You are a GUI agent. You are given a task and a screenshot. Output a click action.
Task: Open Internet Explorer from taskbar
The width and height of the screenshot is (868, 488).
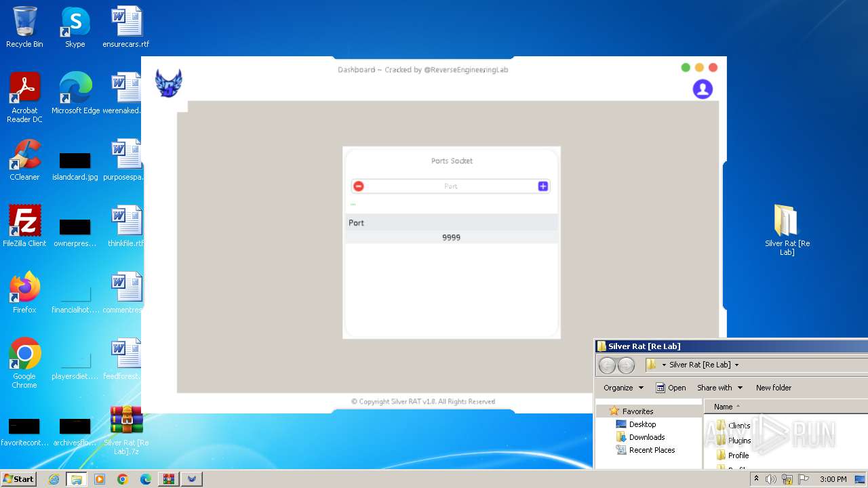(x=54, y=479)
